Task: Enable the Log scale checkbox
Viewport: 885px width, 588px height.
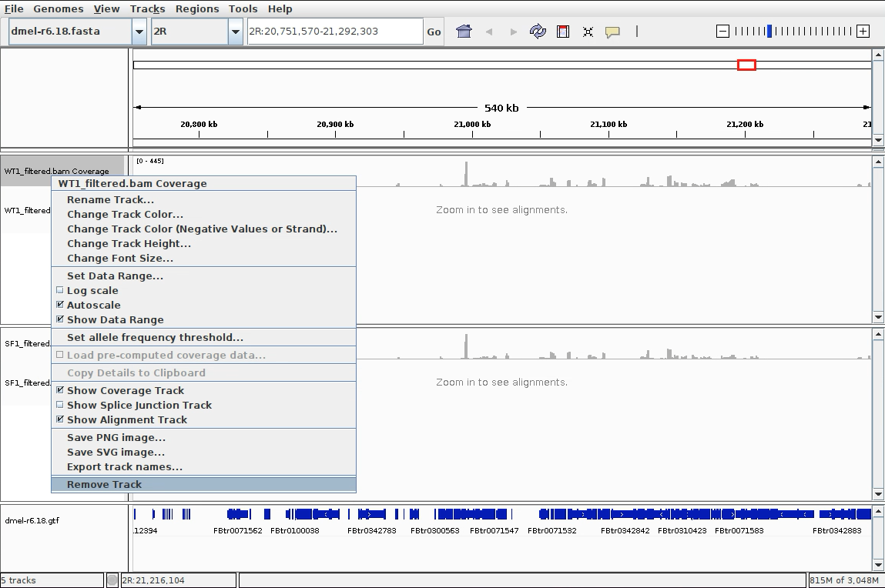Action: click(x=60, y=290)
